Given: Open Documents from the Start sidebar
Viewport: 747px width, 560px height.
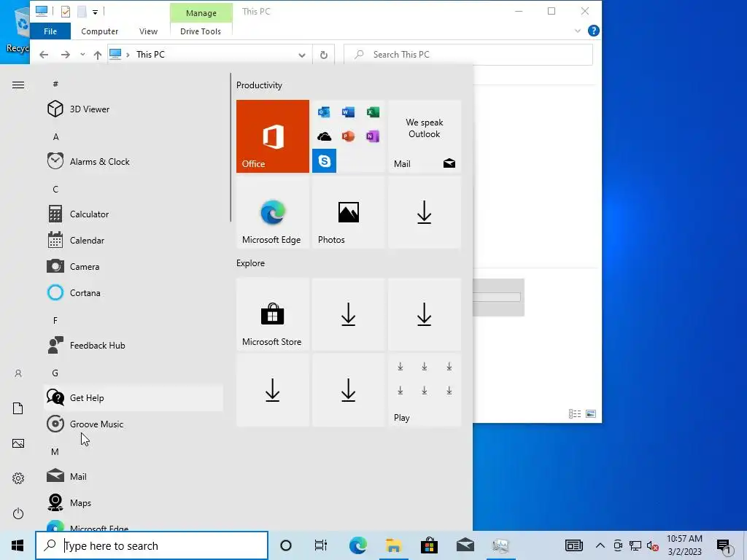Looking at the screenshot, I should tap(18, 408).
